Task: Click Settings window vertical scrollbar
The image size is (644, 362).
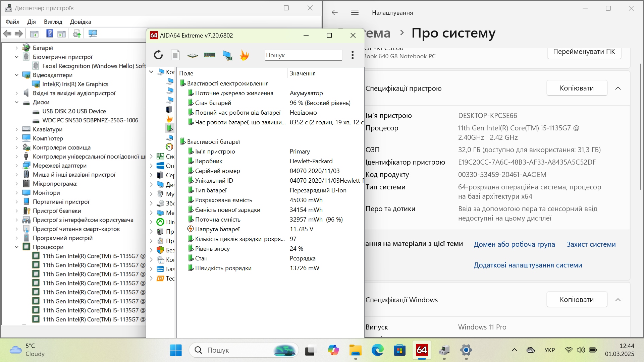Action: [x=640, y=127]
